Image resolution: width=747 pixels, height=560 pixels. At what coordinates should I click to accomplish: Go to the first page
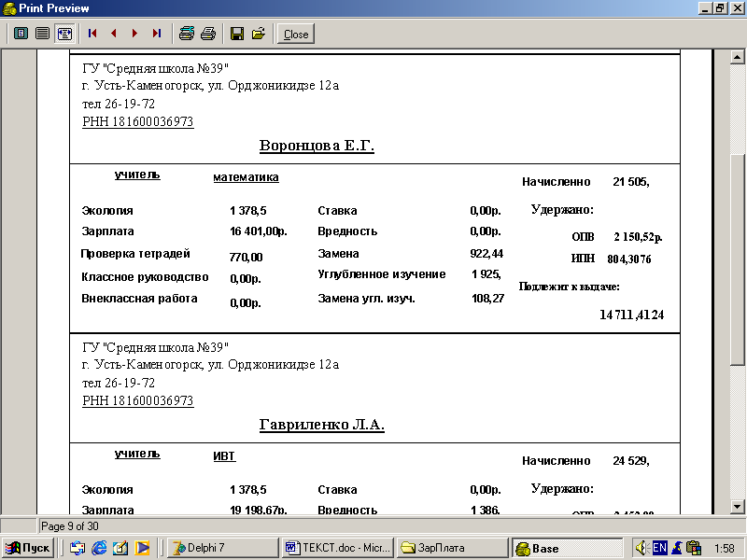point(92,34)
